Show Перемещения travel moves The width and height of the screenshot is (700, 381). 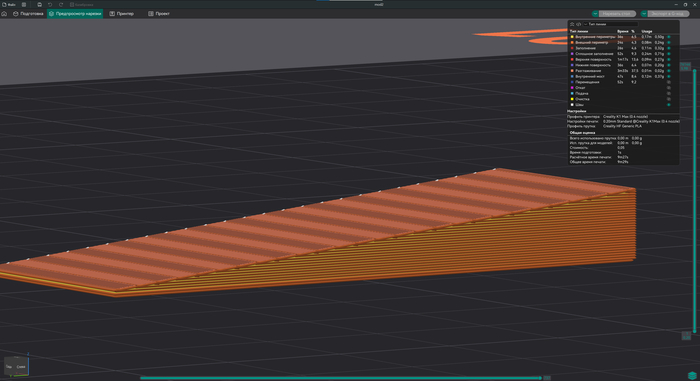coord(669,82)
